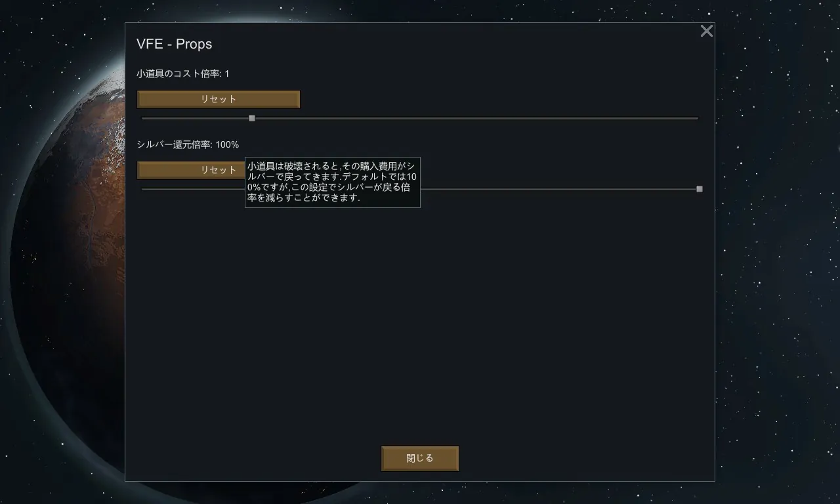Click middle of the cost multiplier slider track
This screenshot has height=504, width=840.
click(x=420, y=118)
